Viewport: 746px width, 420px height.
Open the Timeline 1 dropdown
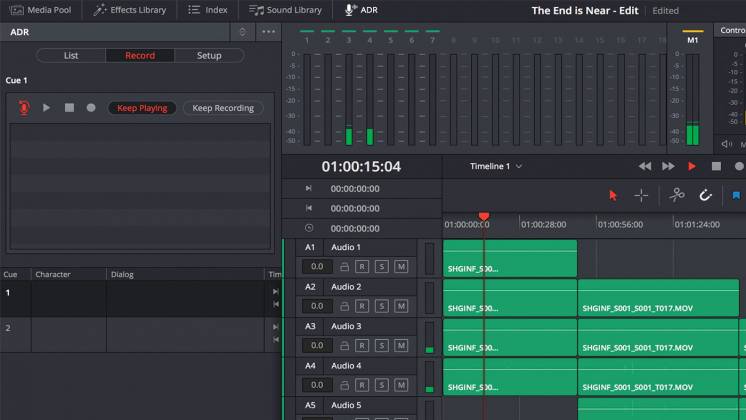(x=496, y=166)
